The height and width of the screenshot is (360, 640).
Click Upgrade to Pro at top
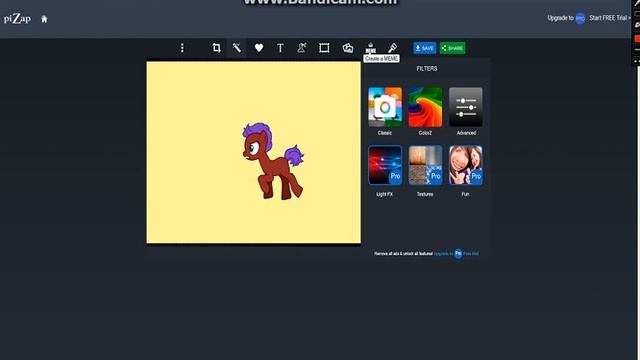(566, 18)
